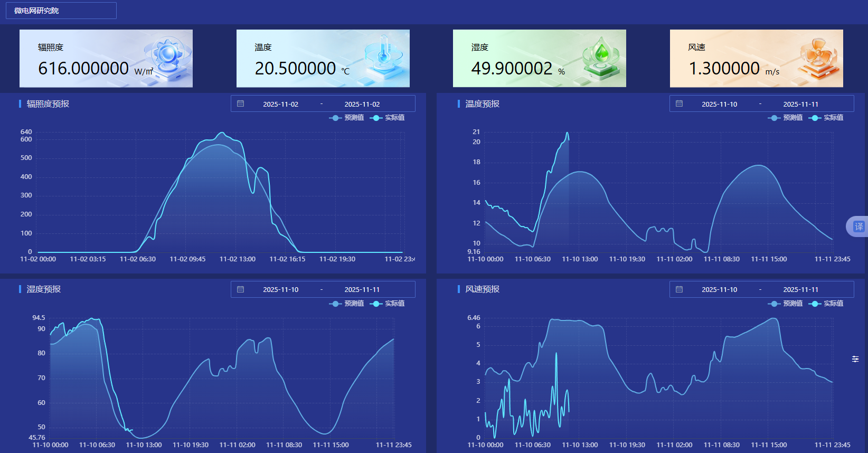Click the 译 translate floating icon
The width and height of the screenshot is (868, 453).
(858, 227)
